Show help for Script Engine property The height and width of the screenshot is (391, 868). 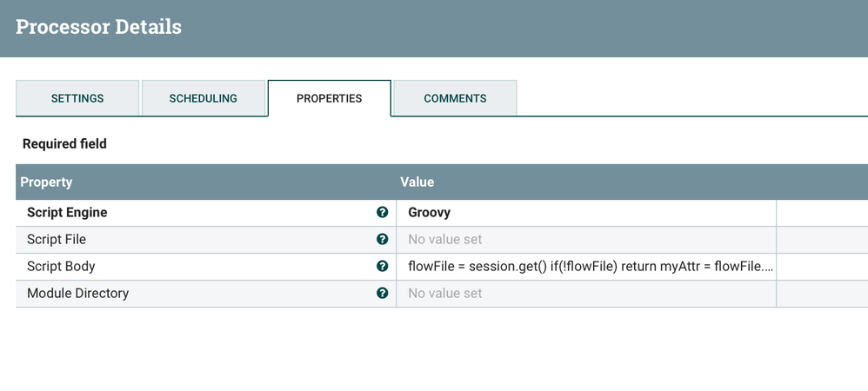(382, 212)
